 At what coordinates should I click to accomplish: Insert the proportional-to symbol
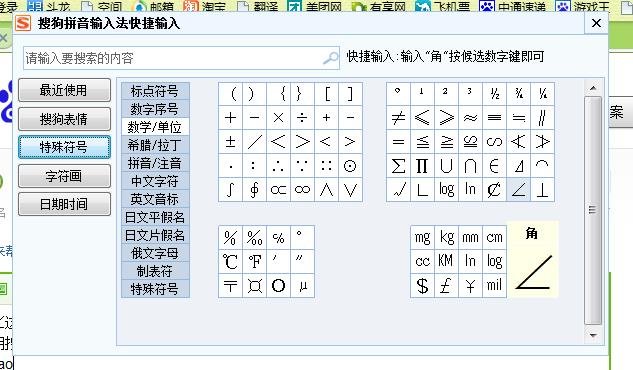coord(278,190)
